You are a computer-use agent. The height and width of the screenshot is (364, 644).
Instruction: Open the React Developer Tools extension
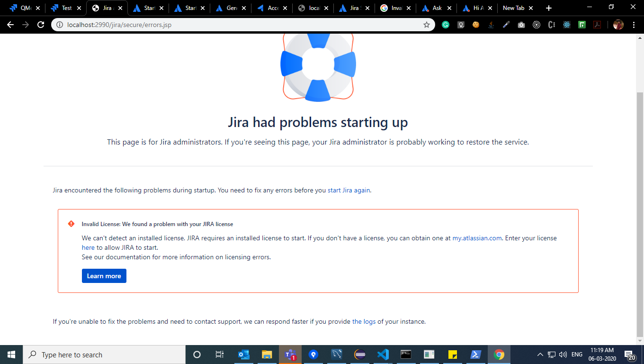coord(567,25)
